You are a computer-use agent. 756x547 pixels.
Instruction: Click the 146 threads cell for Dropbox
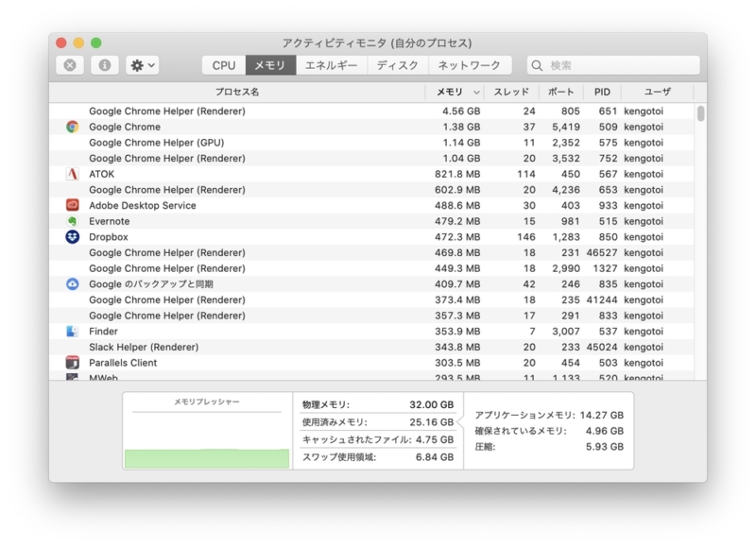pyautogui.click(x=526, y=236)
